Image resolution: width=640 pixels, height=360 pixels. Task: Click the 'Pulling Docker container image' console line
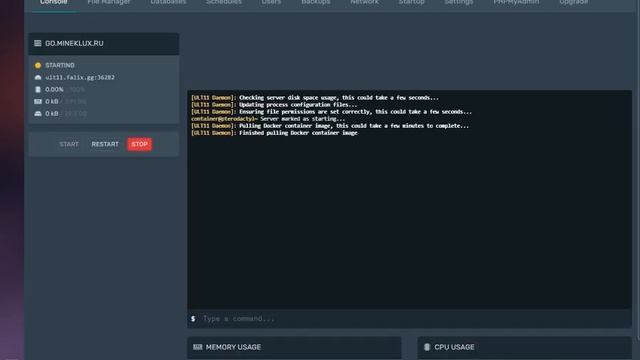point(330,126)
